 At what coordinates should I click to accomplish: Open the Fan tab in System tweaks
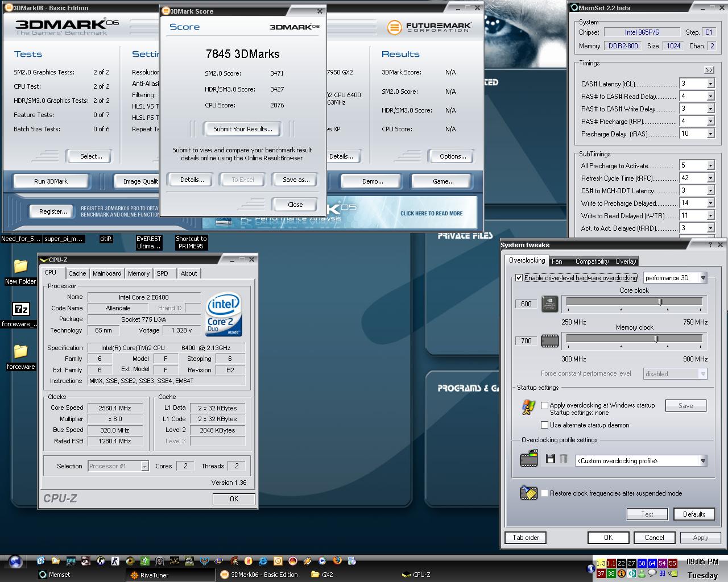pyautogui.click(x=557, y=261)
